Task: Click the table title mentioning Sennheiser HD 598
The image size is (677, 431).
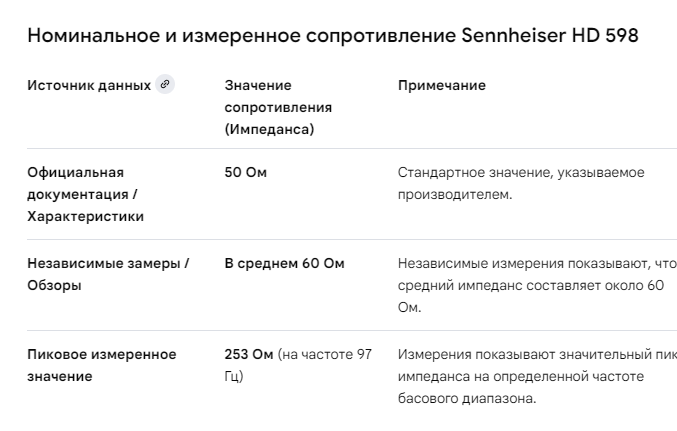Action: [x=332, y=36]
